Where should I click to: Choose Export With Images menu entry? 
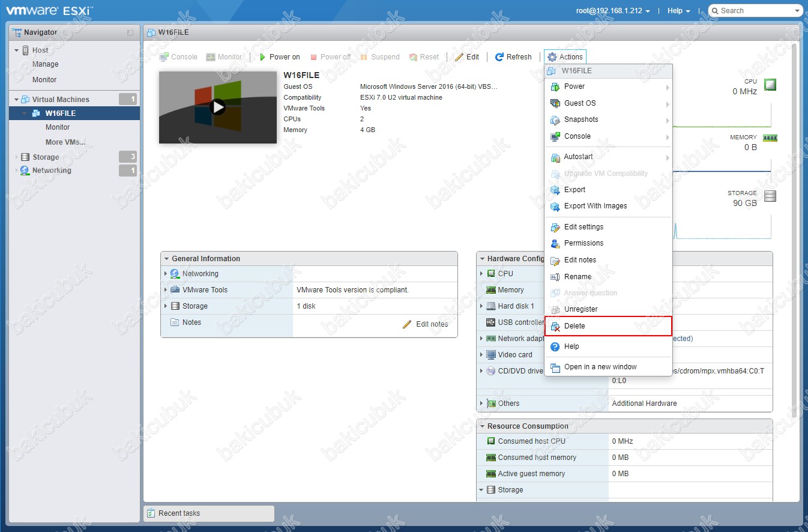[608, 206]
